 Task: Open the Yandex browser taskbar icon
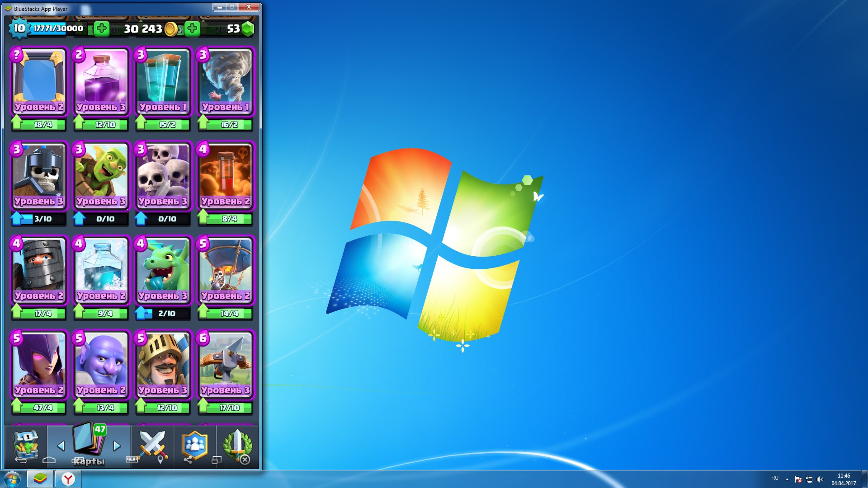click(68, 479)
